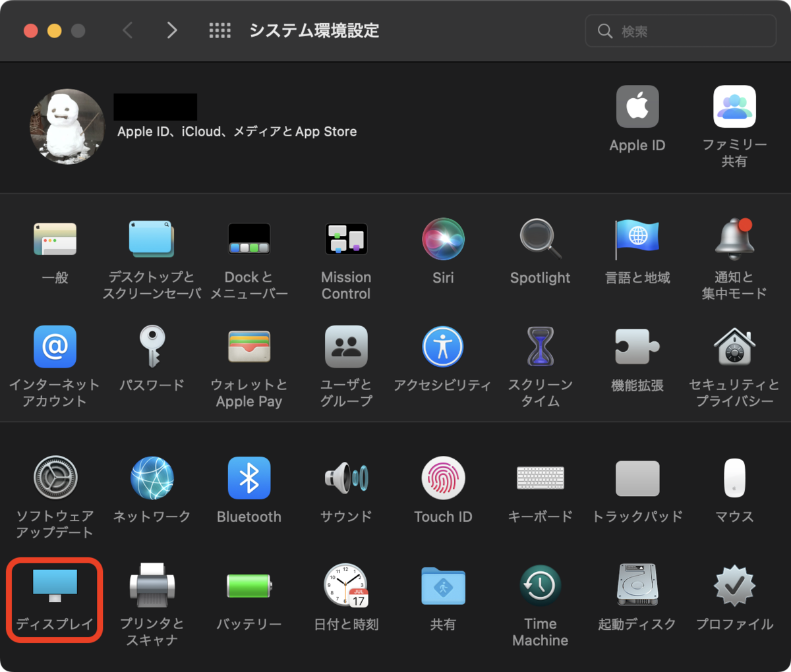Screen dimensions: 791x672
Task: Go back with the left chevron
Action: click(x=128, y=30)
